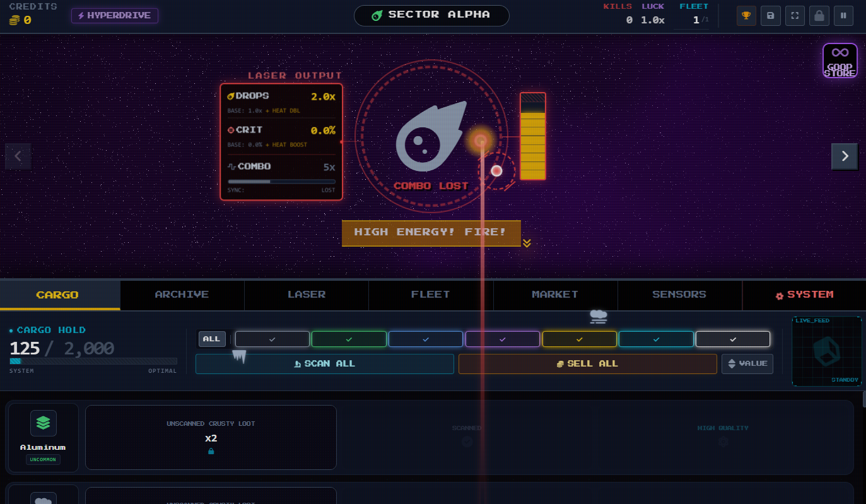Screen dimensions: 866x504
Task: Click the Combo waveform icon
Action: (x=231, y=167)
